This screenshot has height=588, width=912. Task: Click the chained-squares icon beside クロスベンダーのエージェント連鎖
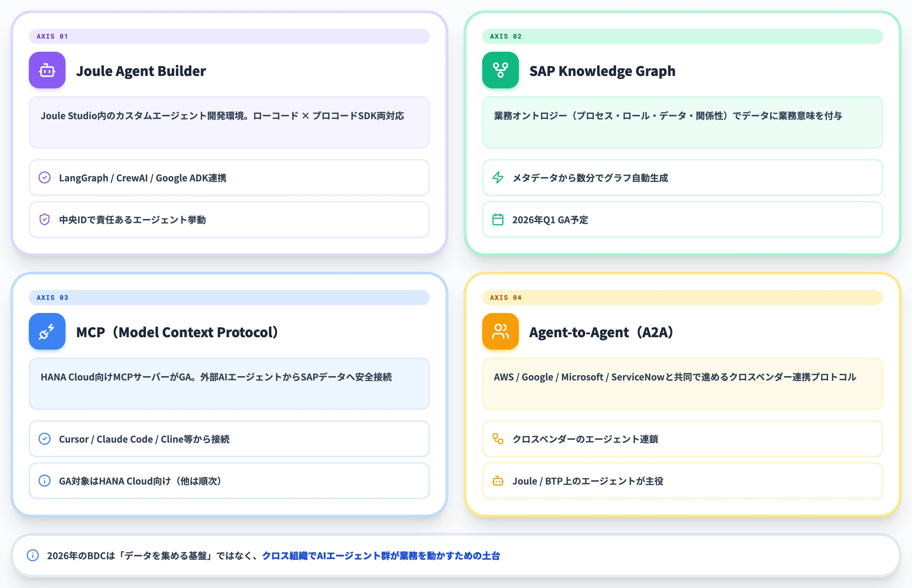pos(498,439)
